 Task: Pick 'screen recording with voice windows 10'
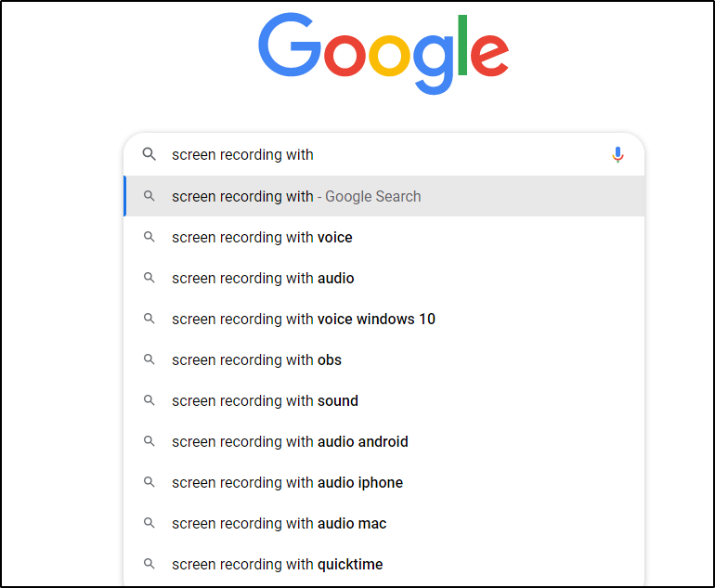click(x=303, y=319)
